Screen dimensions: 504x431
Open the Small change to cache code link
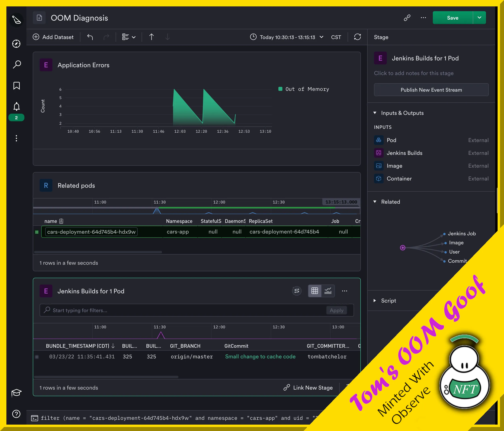point(260,357)
